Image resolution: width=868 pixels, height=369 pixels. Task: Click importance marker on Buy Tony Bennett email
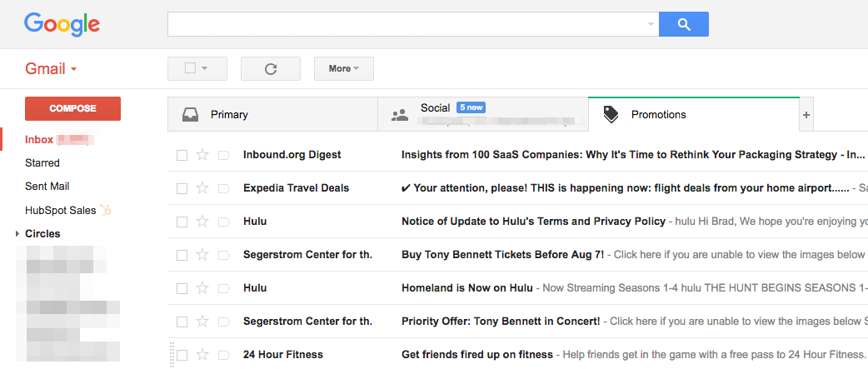click(x=223, y=255)
